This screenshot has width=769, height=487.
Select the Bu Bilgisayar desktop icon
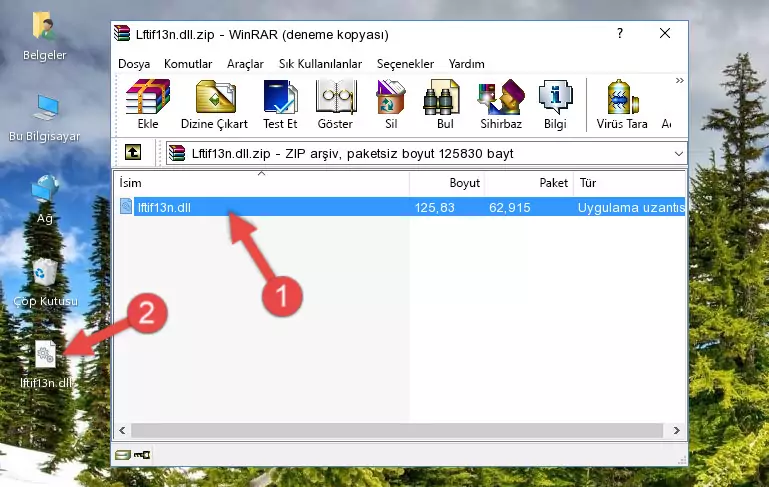pyautogui.click(x=44, y=118)
